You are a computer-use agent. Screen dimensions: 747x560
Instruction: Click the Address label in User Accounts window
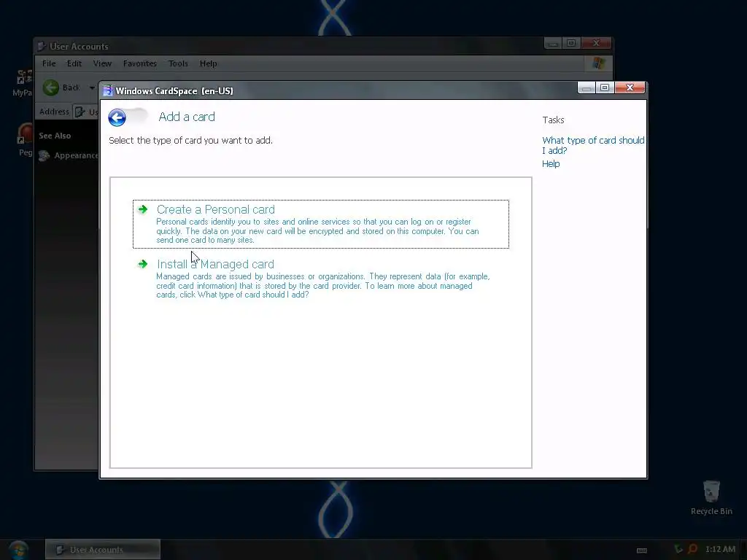point(54,112)
